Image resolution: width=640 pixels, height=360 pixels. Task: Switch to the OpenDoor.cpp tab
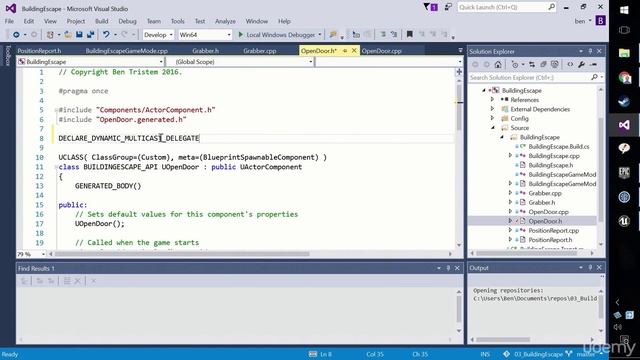382,51
